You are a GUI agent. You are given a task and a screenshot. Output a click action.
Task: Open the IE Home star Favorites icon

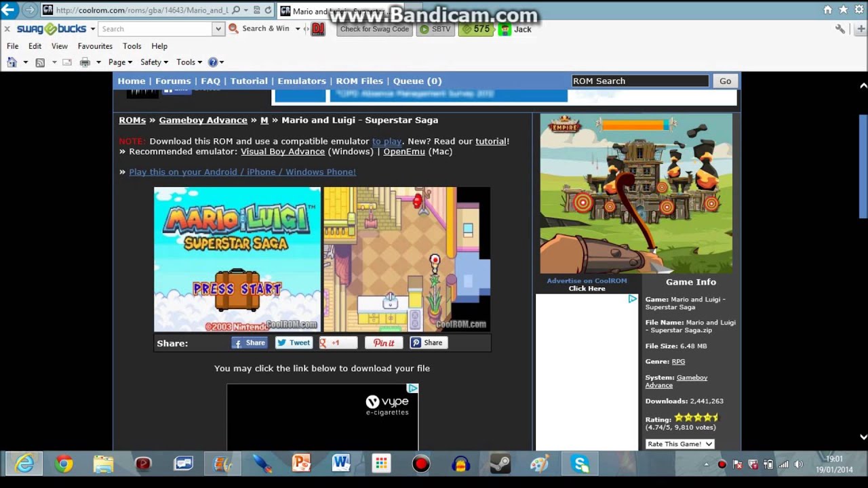(x=844, y=9)
